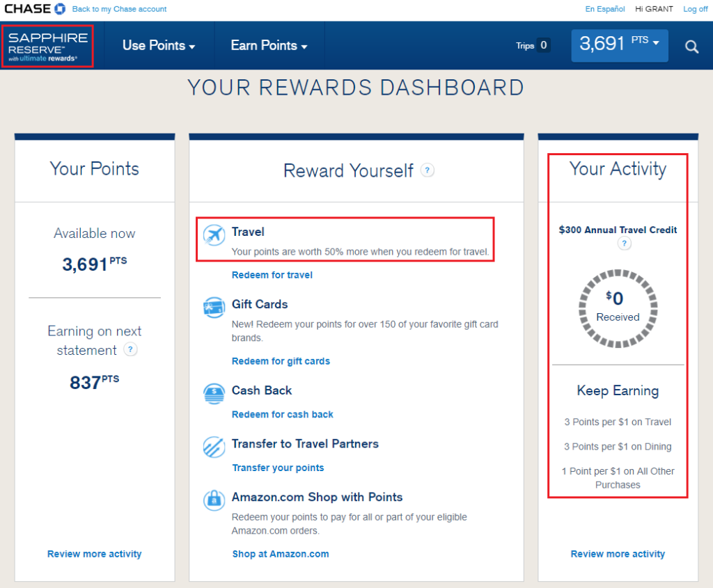Screen dimensions: 713x588
Task: Go to Sapphire Reserve home logo
Action: pyautogui.click(x=47, y=46)
